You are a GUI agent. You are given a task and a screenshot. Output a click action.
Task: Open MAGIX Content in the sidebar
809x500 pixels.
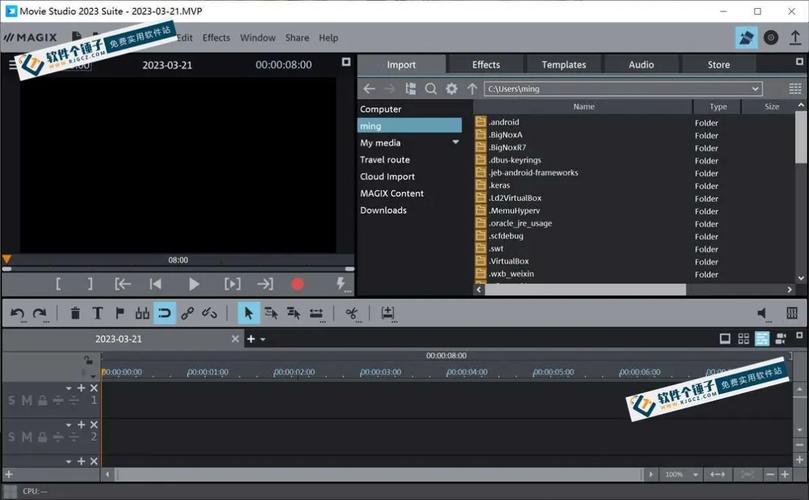point(392,193)
